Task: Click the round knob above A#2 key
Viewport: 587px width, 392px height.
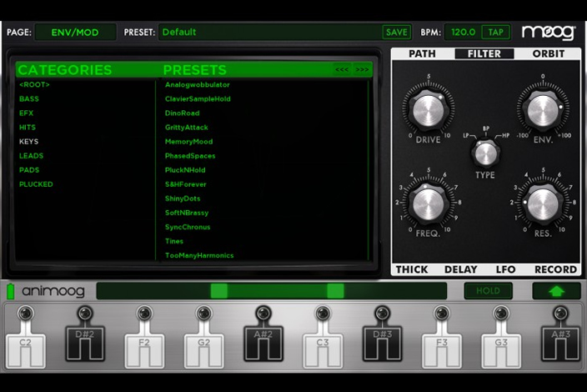Action: click(x=263, y=313)
